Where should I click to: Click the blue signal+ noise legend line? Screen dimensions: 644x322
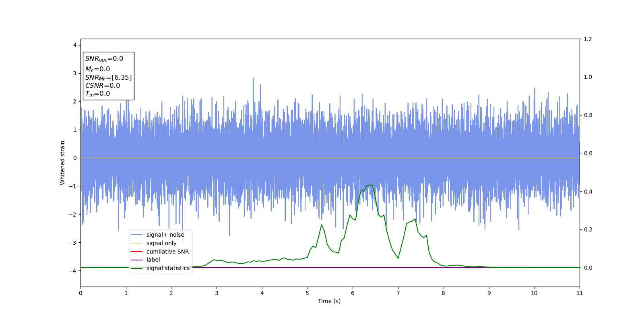[137, 235]
